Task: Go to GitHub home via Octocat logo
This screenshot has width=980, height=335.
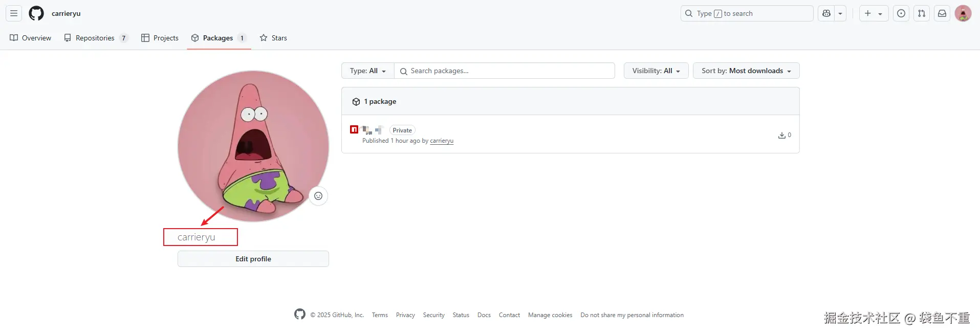Action: click(x=36, y=13)
